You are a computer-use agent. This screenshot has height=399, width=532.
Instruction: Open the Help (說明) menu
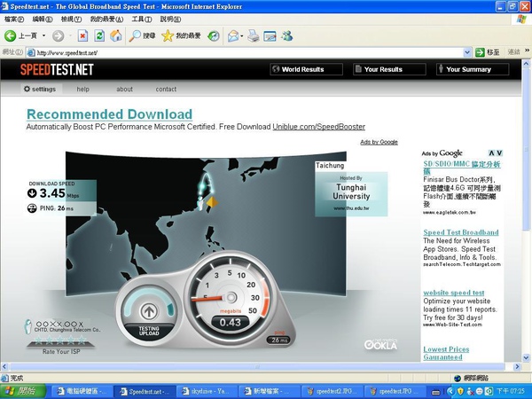coord(170,20)
